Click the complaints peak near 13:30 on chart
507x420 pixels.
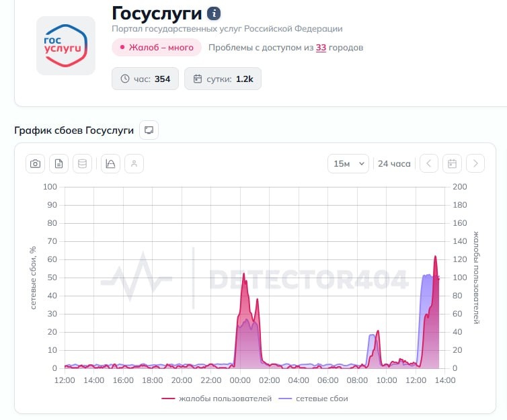click(435, 257)
